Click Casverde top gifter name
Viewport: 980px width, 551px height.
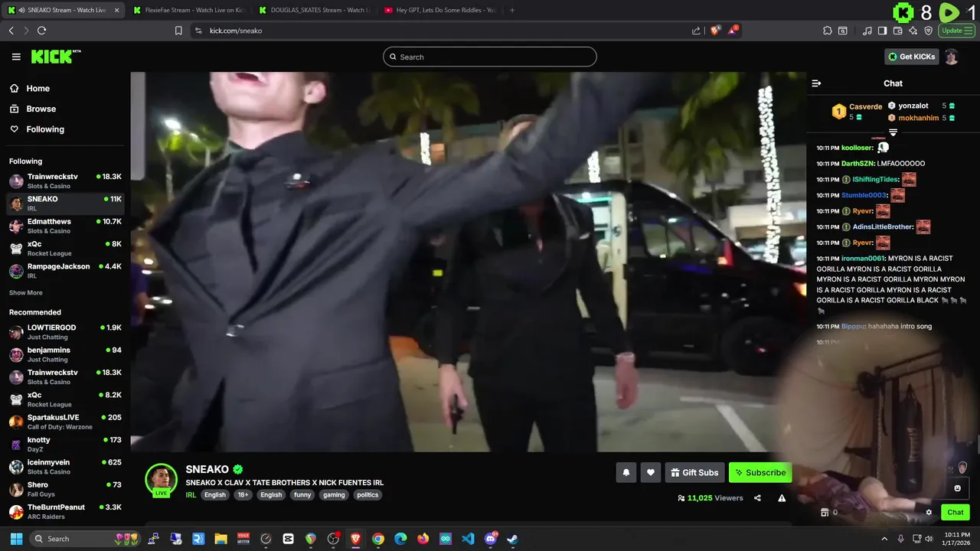coord(865,107)
